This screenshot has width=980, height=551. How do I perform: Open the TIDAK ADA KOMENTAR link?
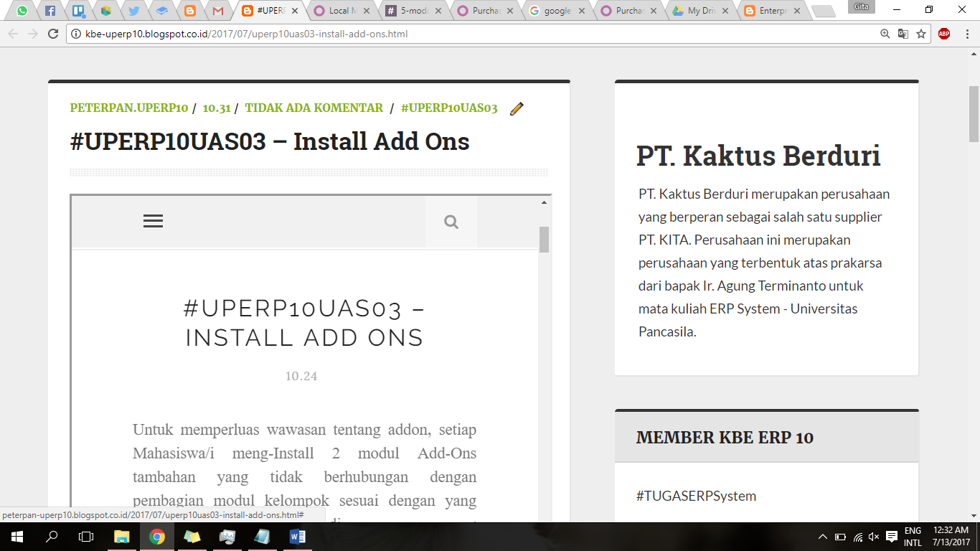pos(314,108)
